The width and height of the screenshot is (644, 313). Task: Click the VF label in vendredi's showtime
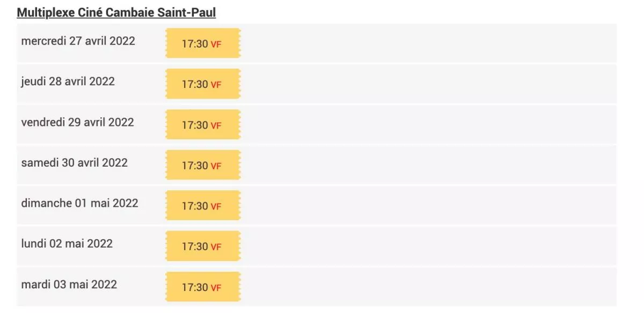(216, 125)
